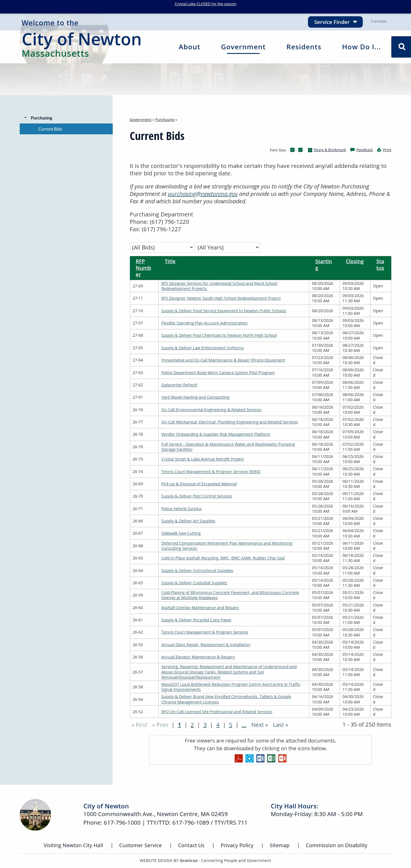Open the Privacy Policy footer link

click(237, 845)
